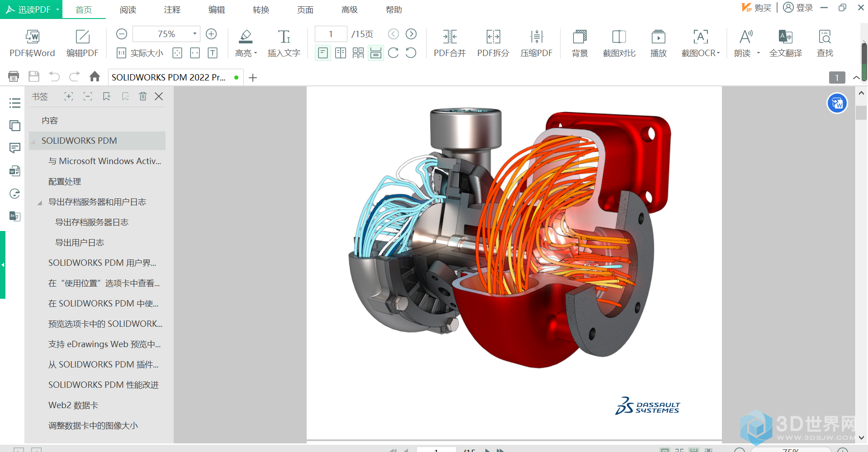Open the 朗读 options dropdown arrow
Viewport: 868px width, 452px height.
(x=759, y=53)
